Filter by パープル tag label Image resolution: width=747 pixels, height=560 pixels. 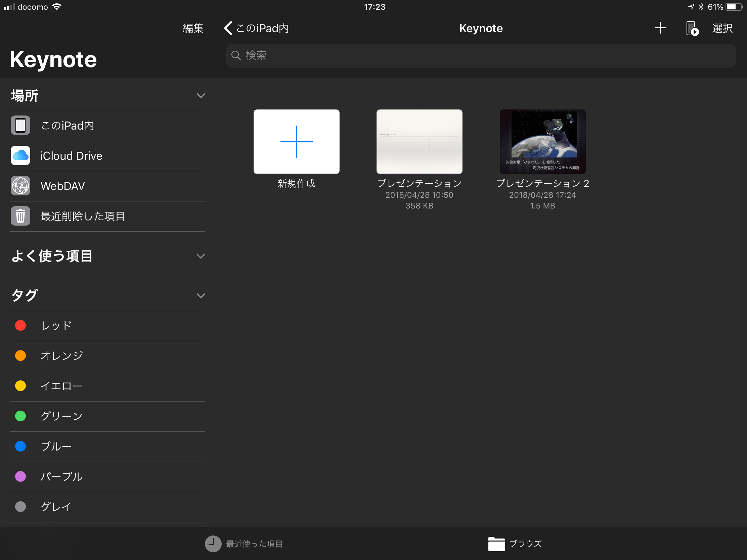click(x=61, y=477)
